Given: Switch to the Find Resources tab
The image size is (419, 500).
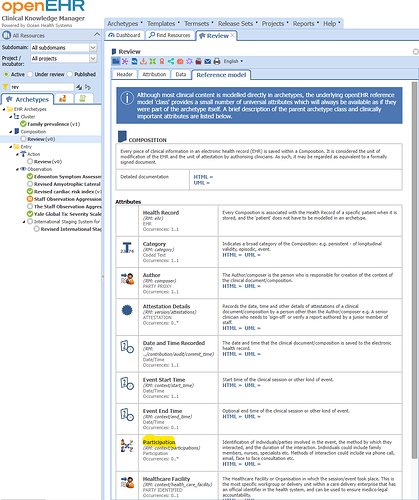Looking at the screenshot, I should [170, 35].
